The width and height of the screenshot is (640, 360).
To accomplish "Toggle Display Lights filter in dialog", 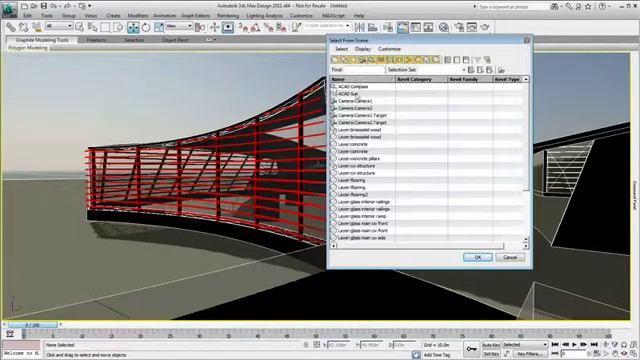I will pyautogui.click(x=353, y=60).
